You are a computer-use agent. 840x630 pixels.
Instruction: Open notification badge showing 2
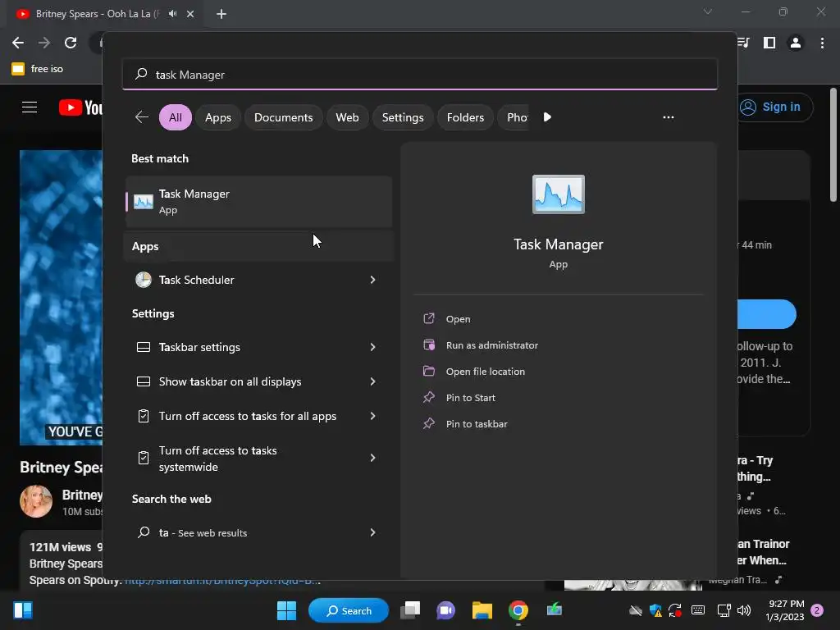pos(817,610)
